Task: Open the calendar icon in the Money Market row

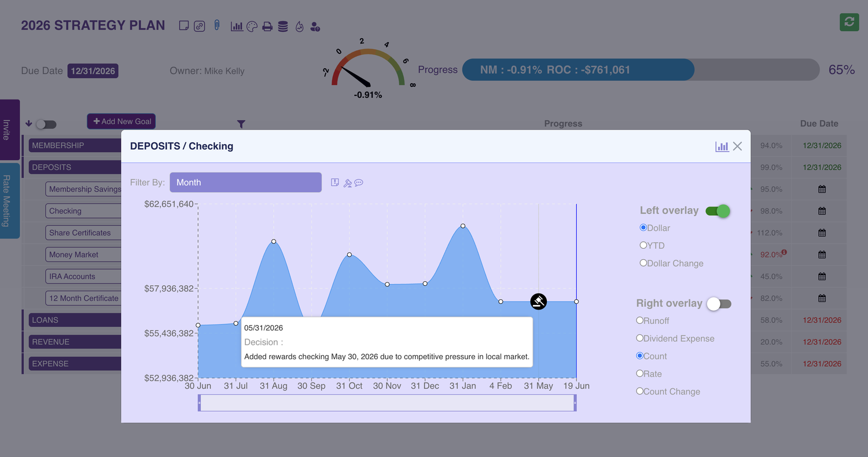Action: pos(822,255)
